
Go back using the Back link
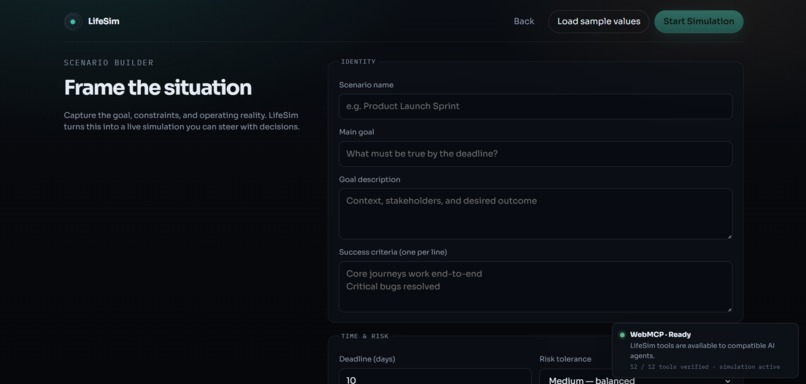coord(524,22)
